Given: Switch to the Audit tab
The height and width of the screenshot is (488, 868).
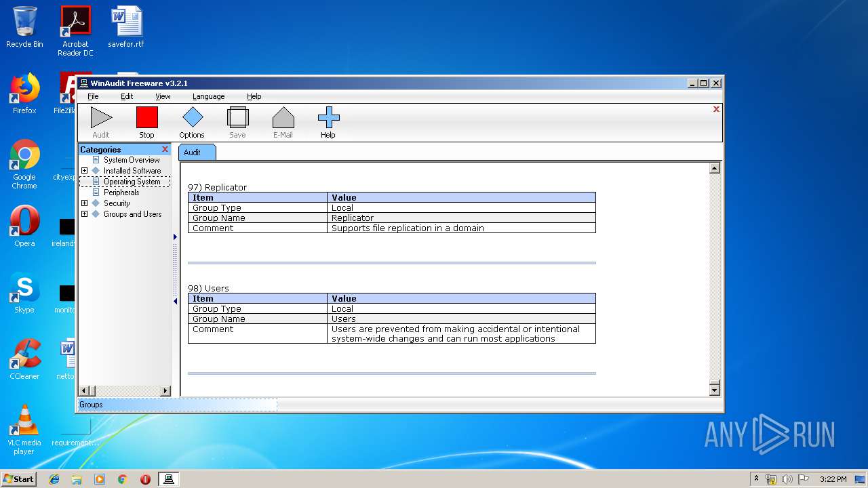Looking at the screenshot, I should (x=197, y=152).
